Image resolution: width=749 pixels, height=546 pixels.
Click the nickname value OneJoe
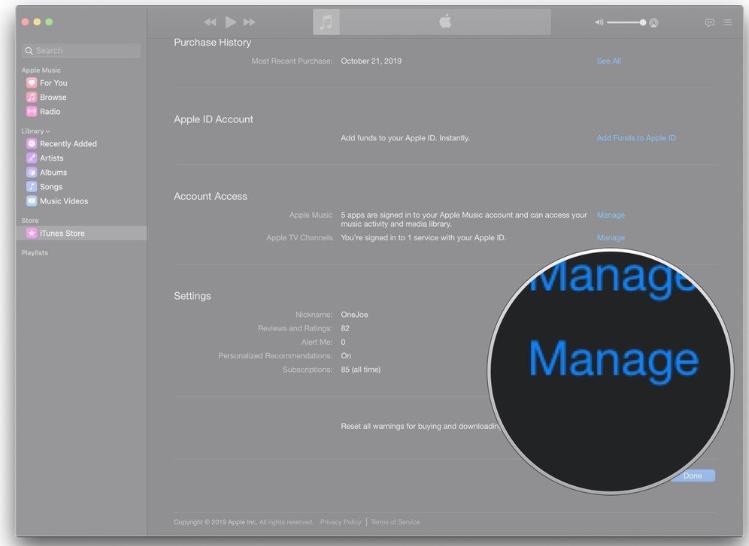(x=354, y=315)
